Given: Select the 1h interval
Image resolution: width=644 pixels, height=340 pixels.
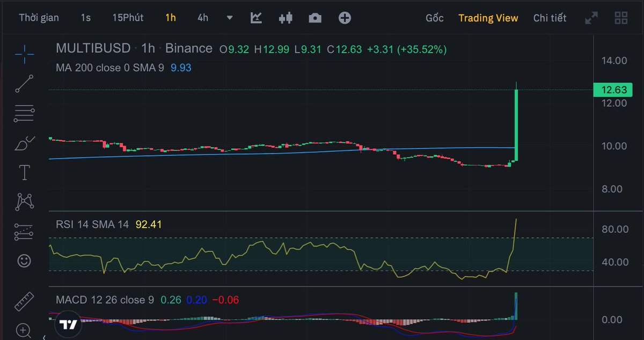Looking at the screenshot, I should [171, 18].
